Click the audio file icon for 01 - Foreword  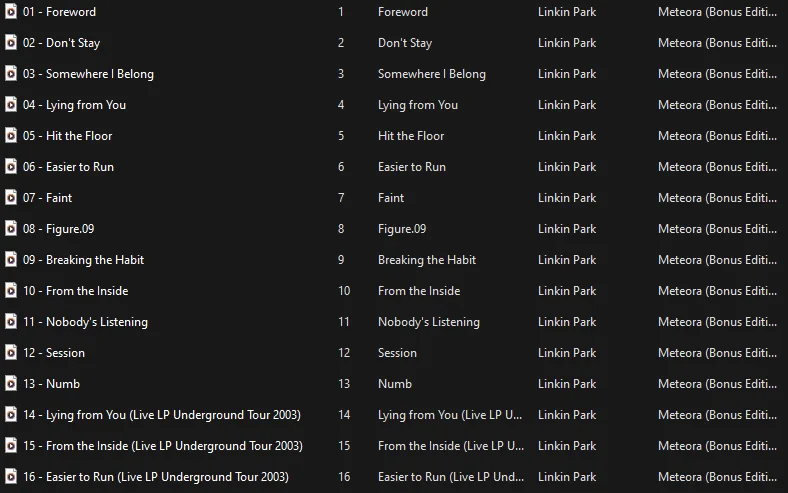click(x=11, y=12)
